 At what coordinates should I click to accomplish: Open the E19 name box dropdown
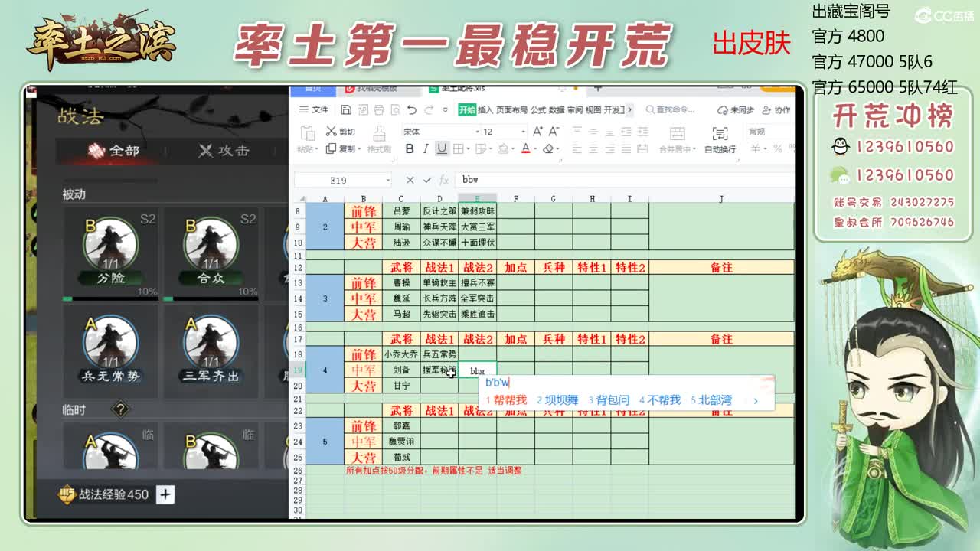pos(388,181)
